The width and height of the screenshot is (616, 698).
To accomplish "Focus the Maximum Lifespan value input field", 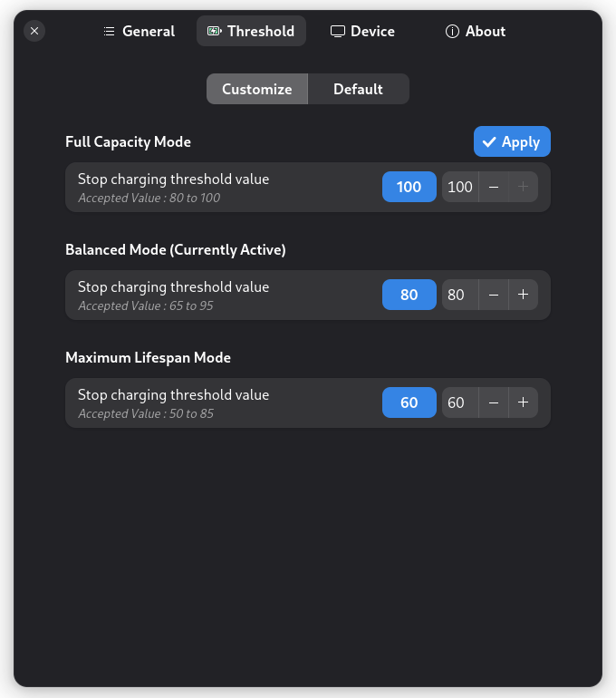I will tap(457, 402).
